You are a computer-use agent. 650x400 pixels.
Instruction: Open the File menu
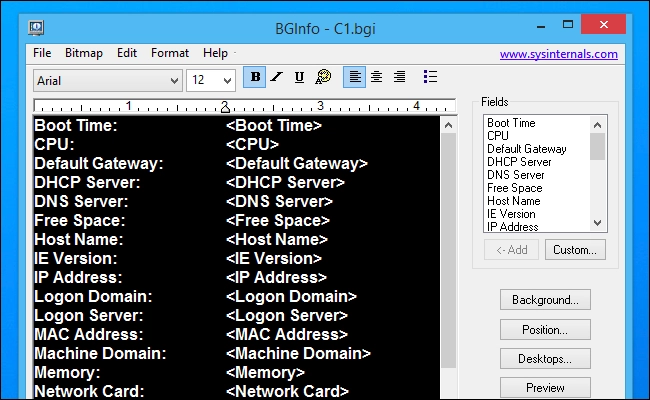42,53
